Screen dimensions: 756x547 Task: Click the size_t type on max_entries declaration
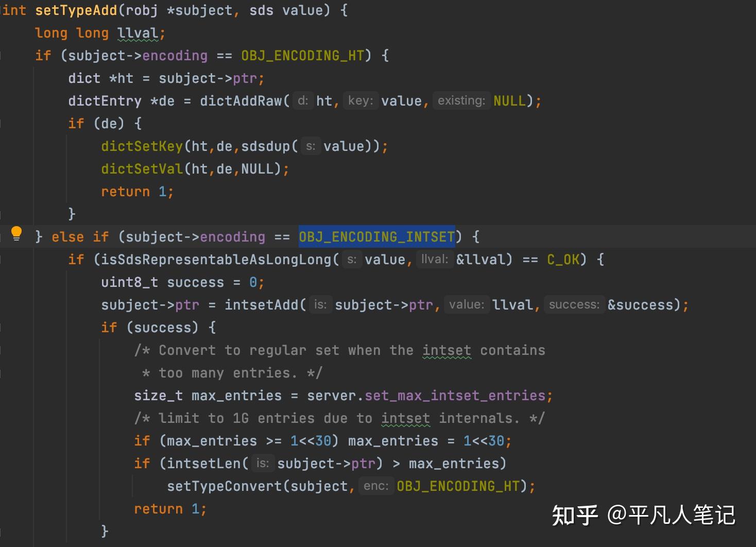click(x=158, y=396)
